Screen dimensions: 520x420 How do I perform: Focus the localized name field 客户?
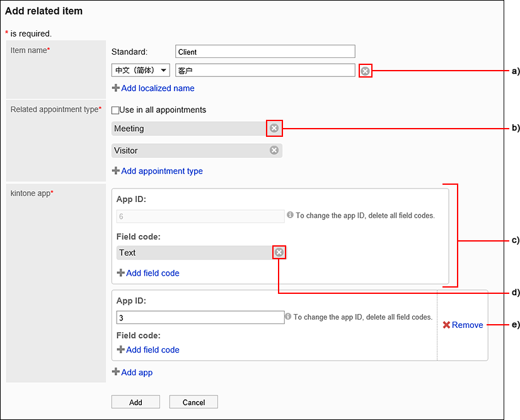point(265,71)
